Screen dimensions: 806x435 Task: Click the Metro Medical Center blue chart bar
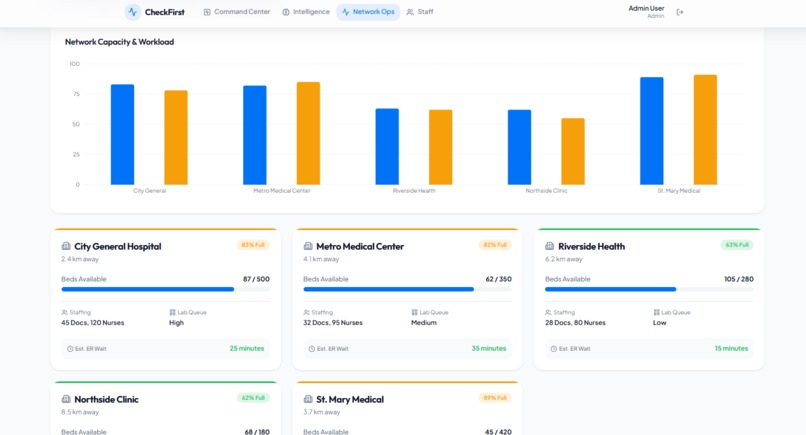pyautogui.click(x=255, y=135)
